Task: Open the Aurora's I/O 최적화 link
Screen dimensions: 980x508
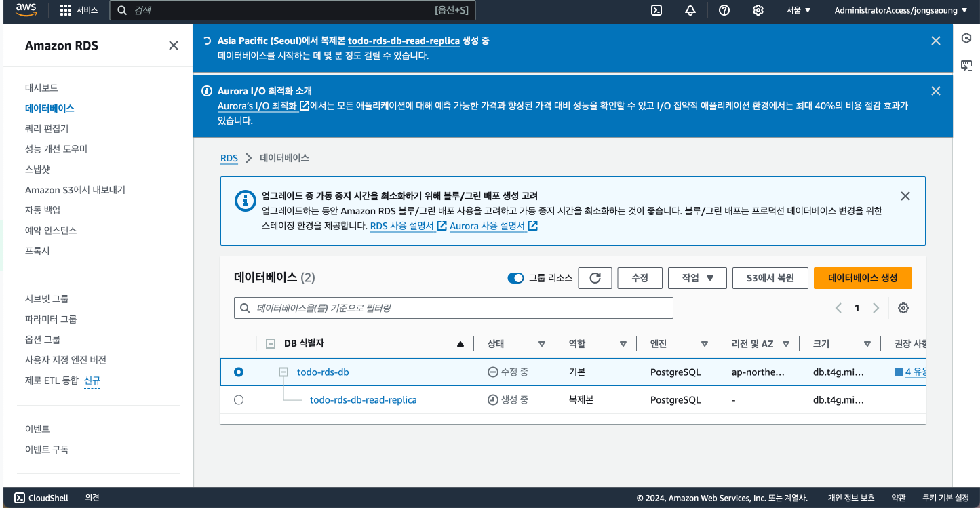Action: (x=263, y=106)
